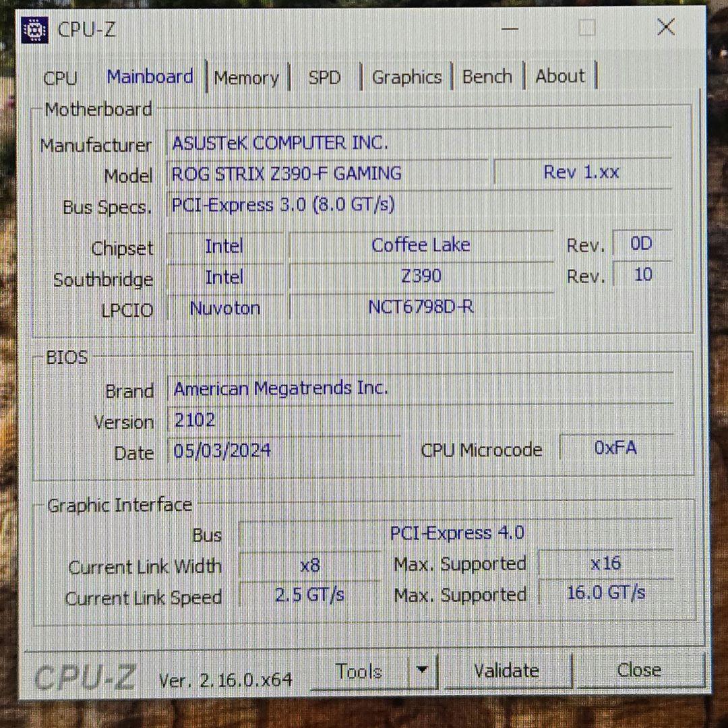Click the chipset revision 0D value

tap(642, 243)
